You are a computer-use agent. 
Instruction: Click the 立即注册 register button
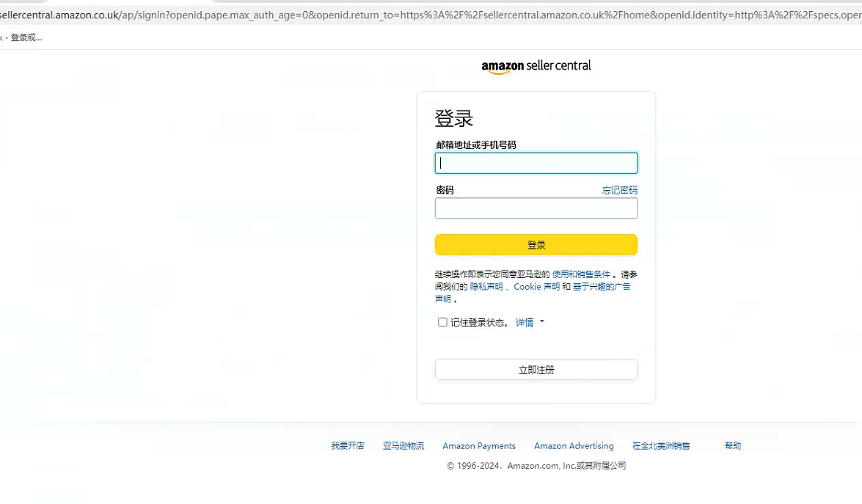tap(536, 370)
